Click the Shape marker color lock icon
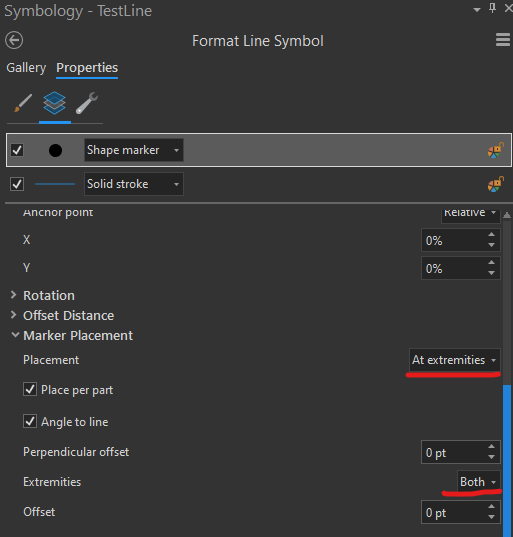Screen dimensions: 513x537 [496, 150]
